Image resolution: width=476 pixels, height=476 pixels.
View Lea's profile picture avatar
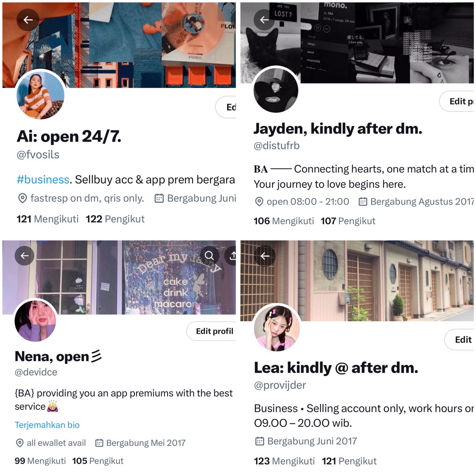(277, 328)
